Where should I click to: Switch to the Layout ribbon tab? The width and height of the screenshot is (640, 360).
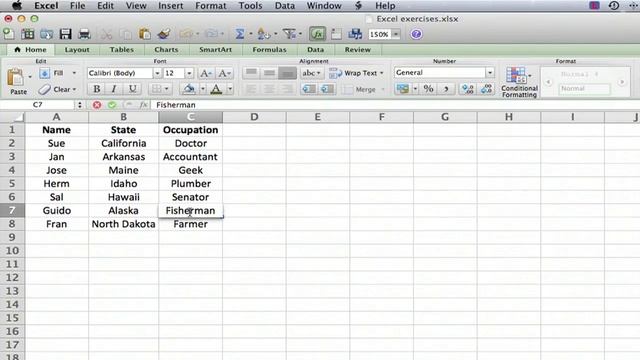[x=77, y=49]
